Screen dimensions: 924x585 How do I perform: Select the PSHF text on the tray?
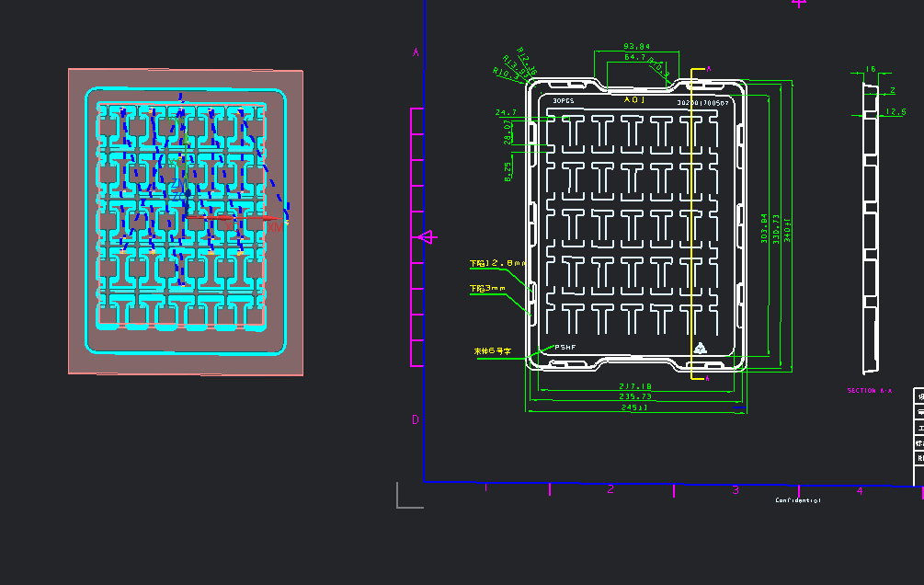click(565, 347)
